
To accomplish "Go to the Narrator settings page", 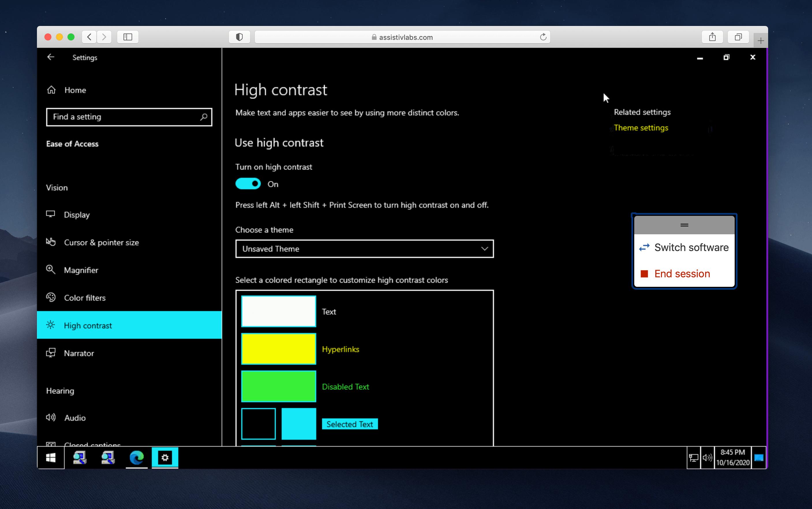I will [79, 353].
